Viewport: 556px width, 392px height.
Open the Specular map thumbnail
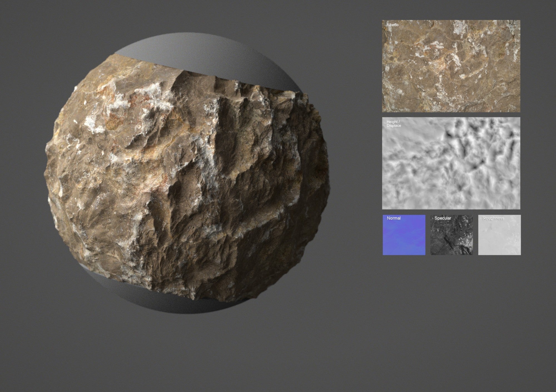451,235
